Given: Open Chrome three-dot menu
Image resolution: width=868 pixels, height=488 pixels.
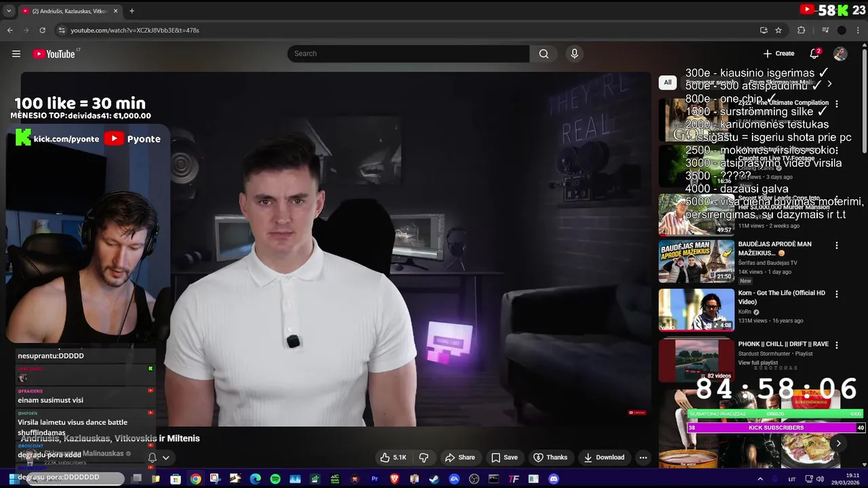Looking at the screenshot, I should [x=858, y=30].
